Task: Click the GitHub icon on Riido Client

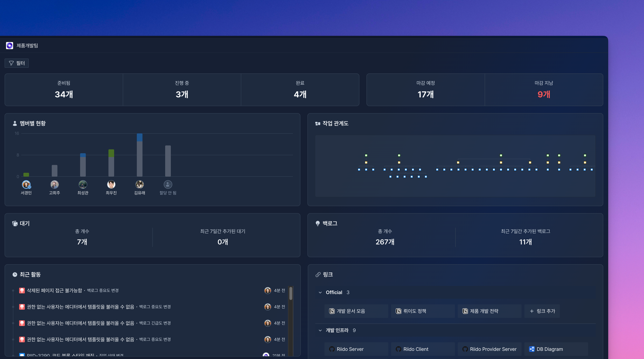Action: coord(399,349)
